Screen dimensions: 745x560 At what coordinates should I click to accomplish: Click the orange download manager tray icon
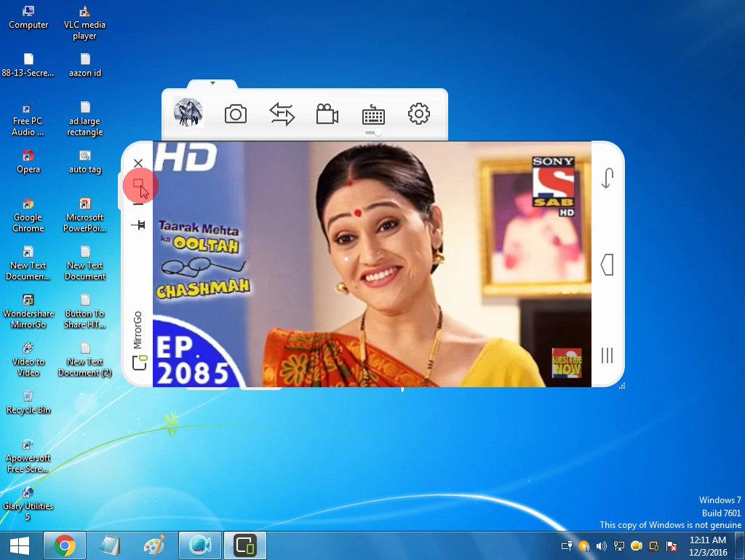coord(584,546)
